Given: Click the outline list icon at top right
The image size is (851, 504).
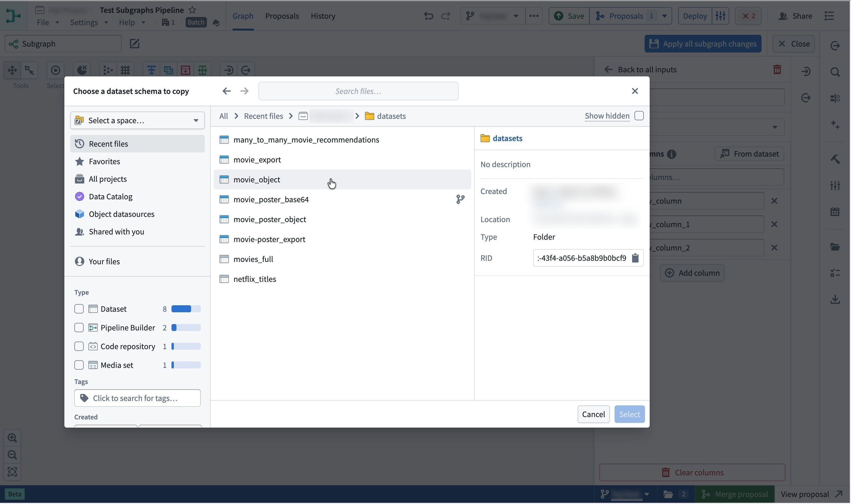Looking at the screenshot, I should click(x=829, y=16).
